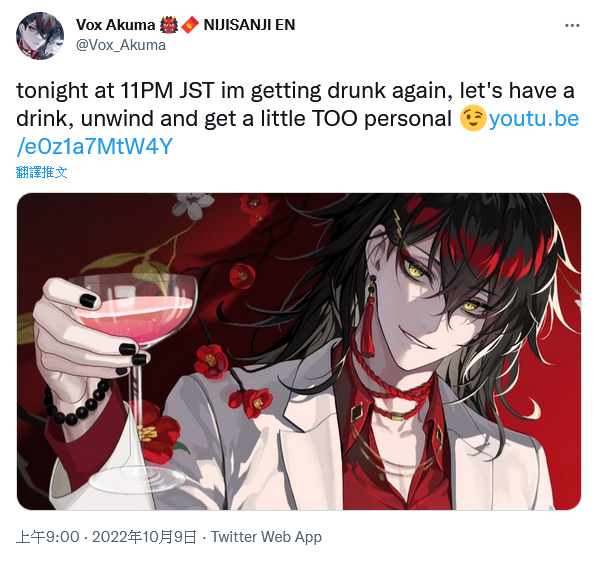The height and width of the screenshot is (561, 598).
Task: Open the attached illustration in full view
Action: pos(299,351)
